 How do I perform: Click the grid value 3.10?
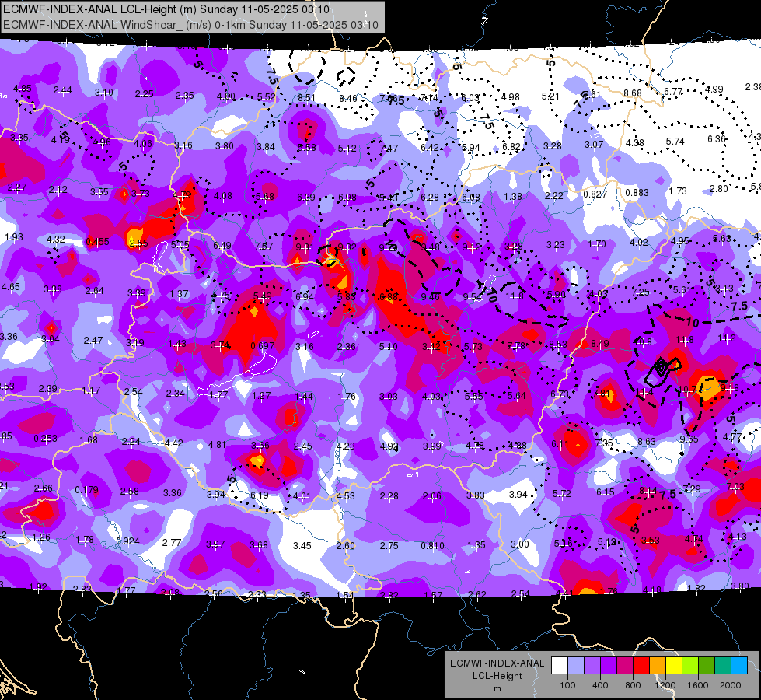pos(104,92)
